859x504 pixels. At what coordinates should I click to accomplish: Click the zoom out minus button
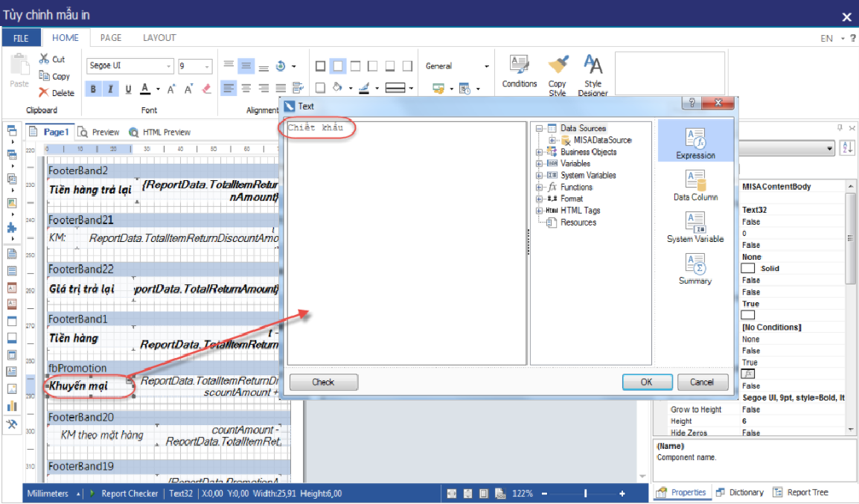pyautogui.click(x=545, y=494)
